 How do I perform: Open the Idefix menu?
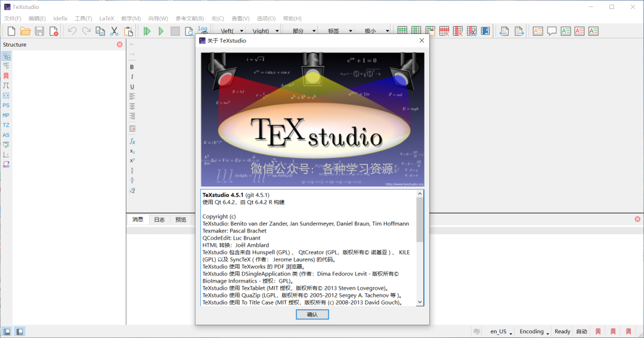60,18
